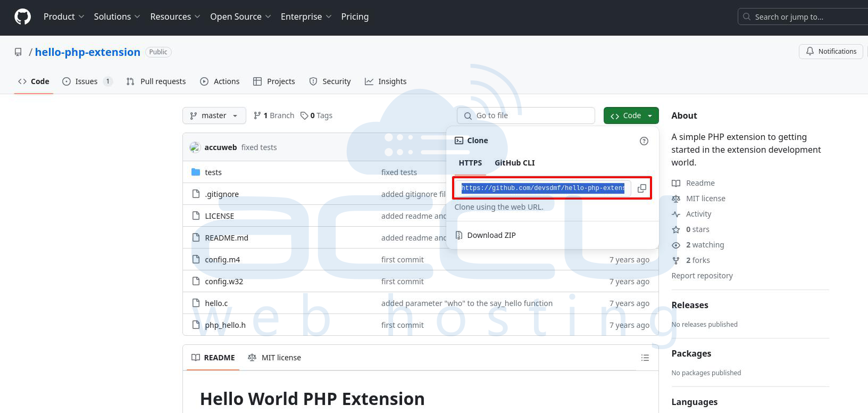
Task: Open the README.md file
Action: click(x=227, y=238)
